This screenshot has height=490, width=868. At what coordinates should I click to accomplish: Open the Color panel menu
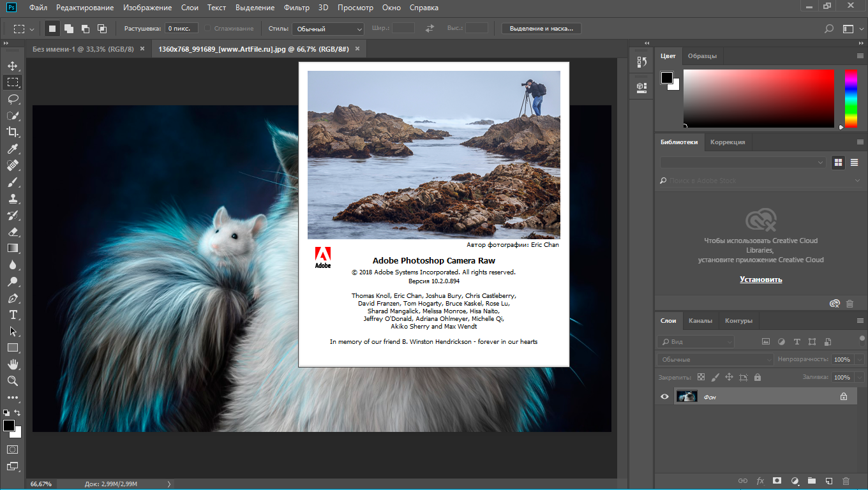tap(860, 56)
